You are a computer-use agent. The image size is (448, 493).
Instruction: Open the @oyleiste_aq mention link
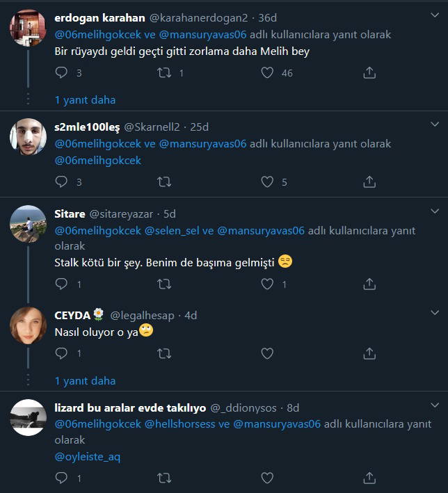pyautogui.click(x=87, y=457)
